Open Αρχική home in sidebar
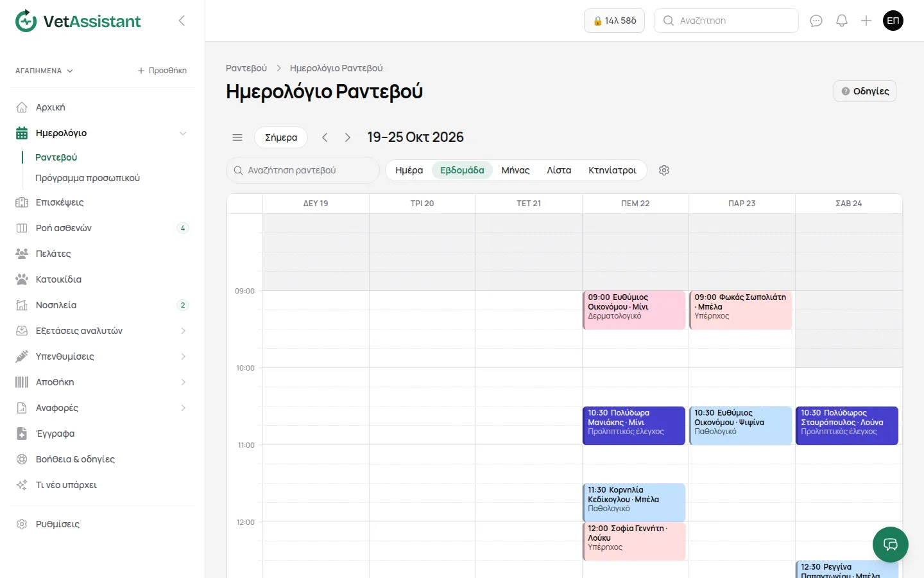This screenshot has height=578, width=924. [x=103, y=107]
